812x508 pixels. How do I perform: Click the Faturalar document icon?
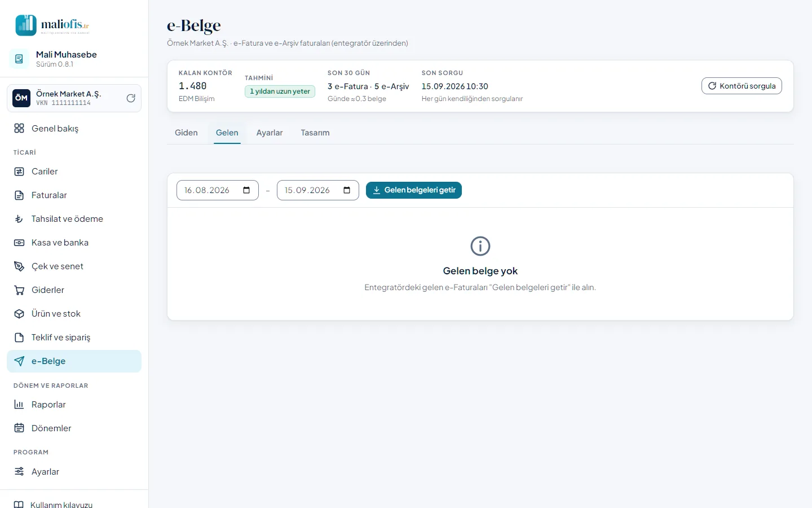click(19, 195)
